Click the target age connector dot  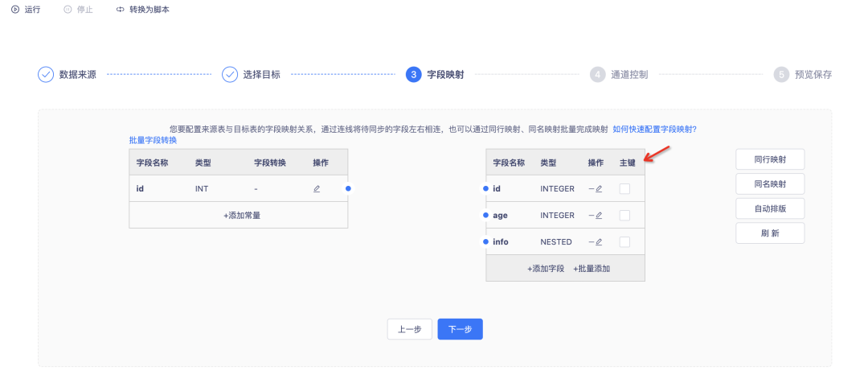pyautogui.click(x=486, y=216)
